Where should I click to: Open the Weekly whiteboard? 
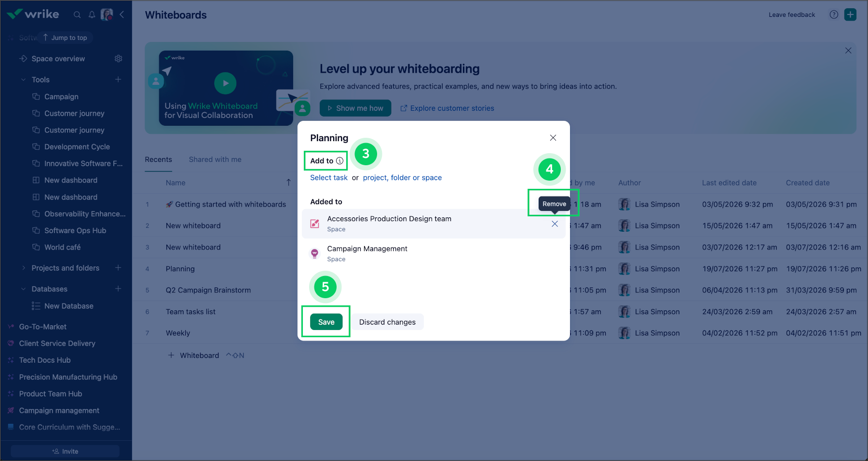tap(178, 333)
